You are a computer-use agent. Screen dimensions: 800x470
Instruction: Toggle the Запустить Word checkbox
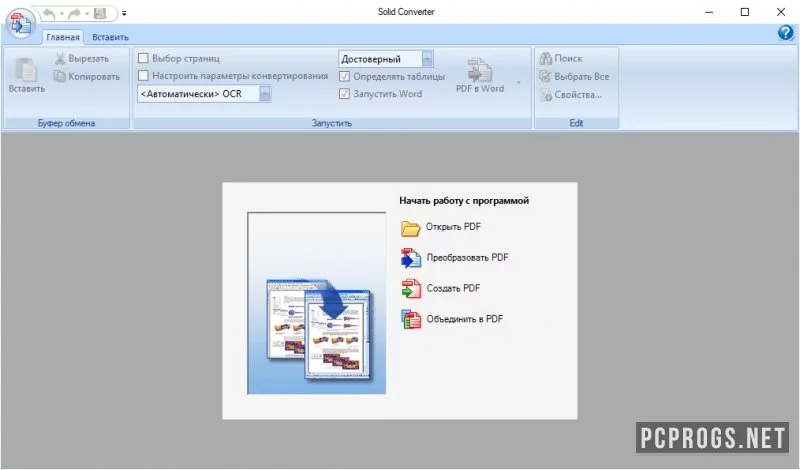[344, 94]
